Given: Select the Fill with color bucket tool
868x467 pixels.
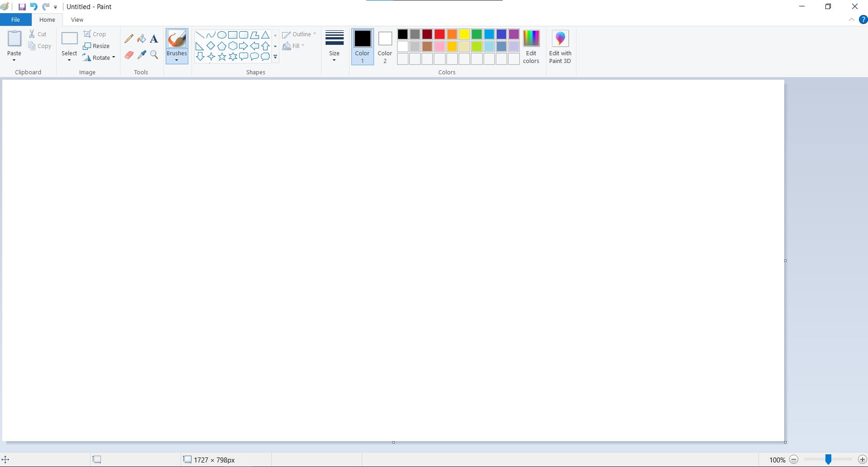Looking at the screenshot, I should tap(142, 39).
